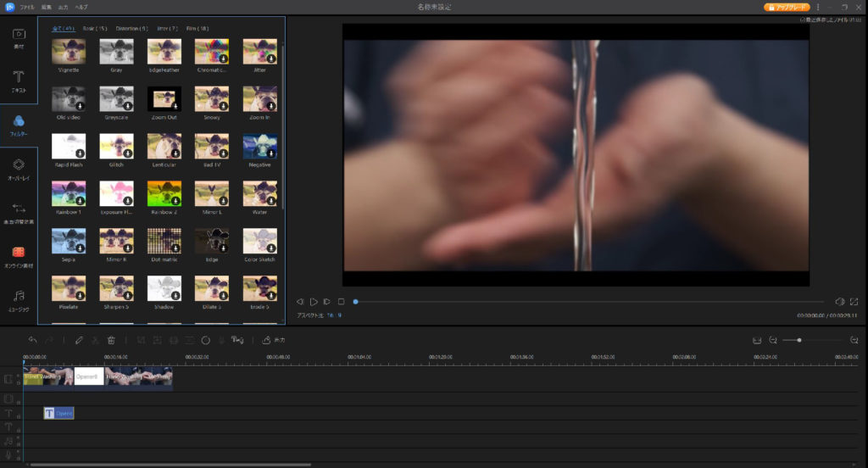Enter fullscreen preview mode
868x468 pixels.
tap(854, 302)
